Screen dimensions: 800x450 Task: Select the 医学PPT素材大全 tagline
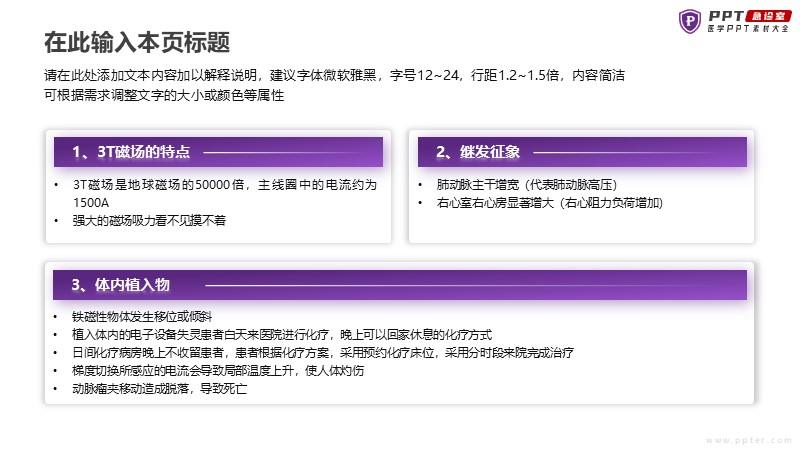747,31
